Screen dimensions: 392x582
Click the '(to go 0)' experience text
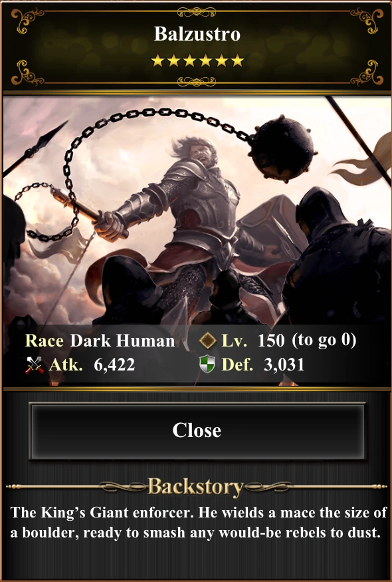pyautogui.click(x=324, y=341)
